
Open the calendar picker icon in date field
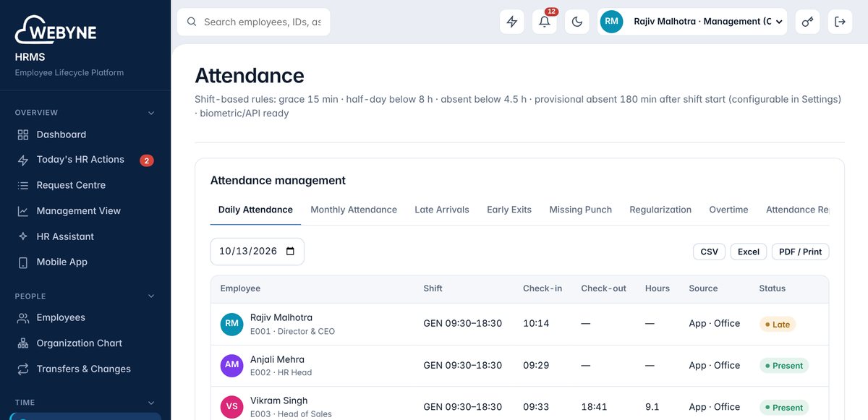point(291,252)
